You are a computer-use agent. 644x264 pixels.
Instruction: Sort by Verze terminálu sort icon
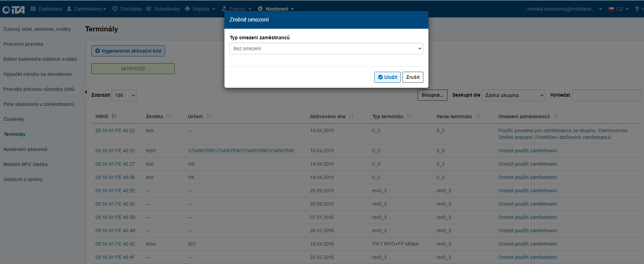pyautogui.click(x=478, y=116)
